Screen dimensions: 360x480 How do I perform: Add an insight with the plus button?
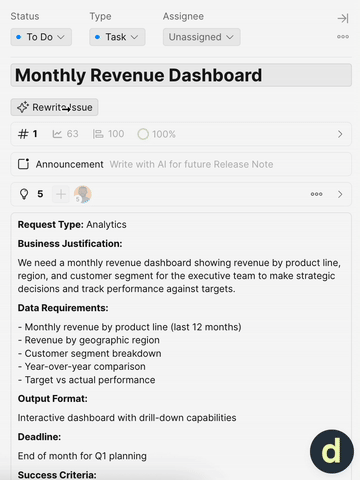point(61,194)
